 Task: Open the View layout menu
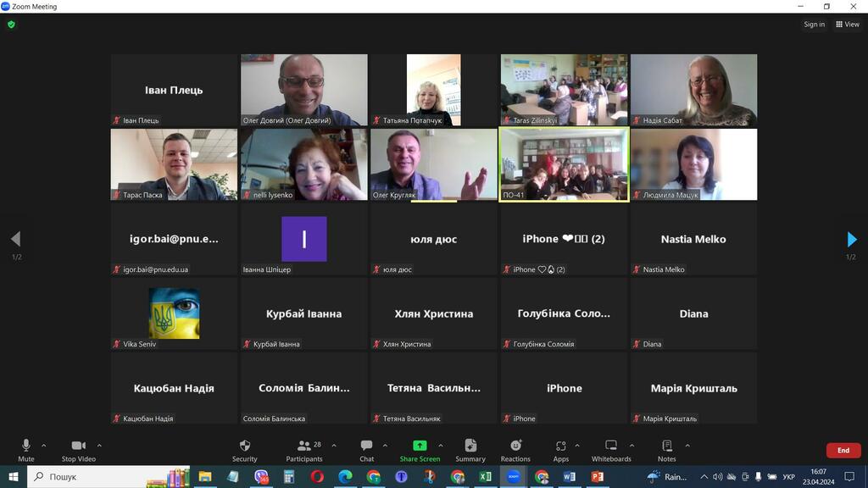pyautogui.click(x=847, y=25)
